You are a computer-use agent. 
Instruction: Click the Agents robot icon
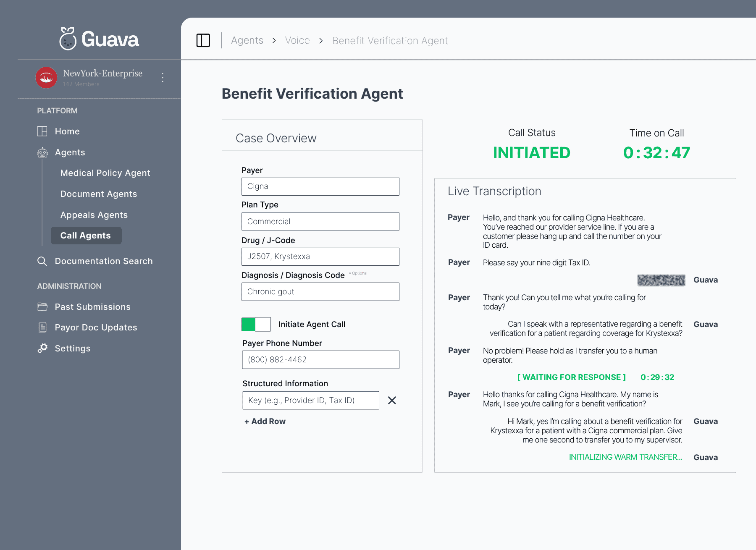(x=42, y=152)
